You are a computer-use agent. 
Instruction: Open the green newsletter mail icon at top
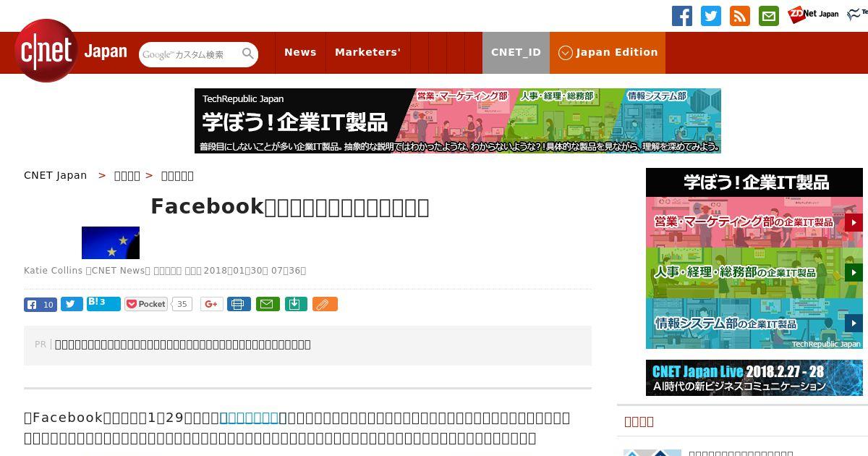769,15
